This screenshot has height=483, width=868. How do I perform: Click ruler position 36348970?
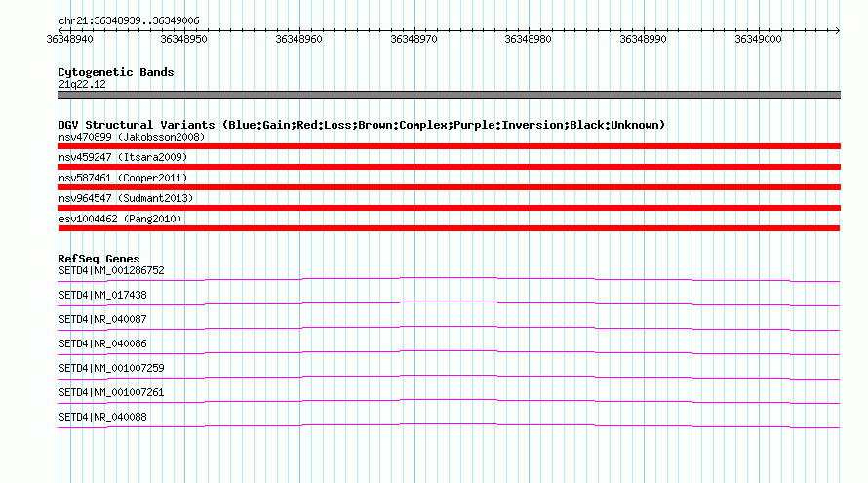(414, 39)
